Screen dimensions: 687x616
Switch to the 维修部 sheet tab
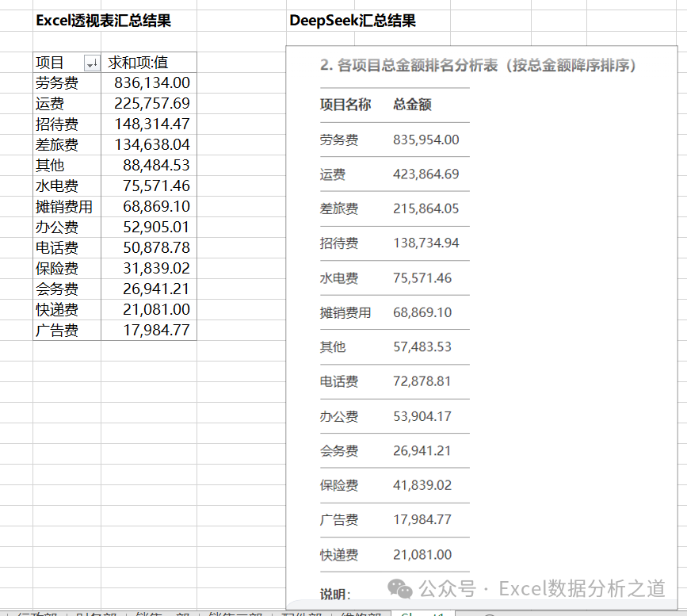click(x=361, y=614)
